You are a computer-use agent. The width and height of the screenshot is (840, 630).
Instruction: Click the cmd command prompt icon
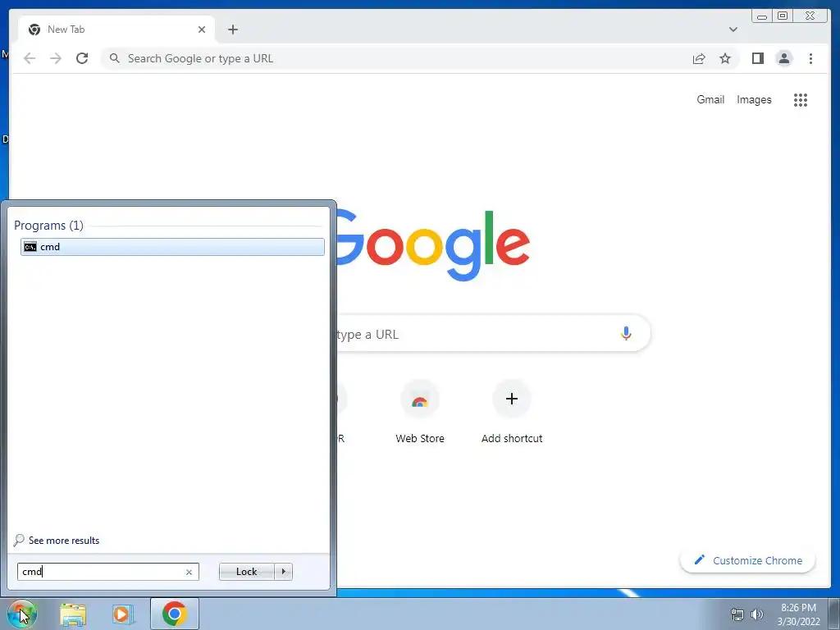(30, 247)
